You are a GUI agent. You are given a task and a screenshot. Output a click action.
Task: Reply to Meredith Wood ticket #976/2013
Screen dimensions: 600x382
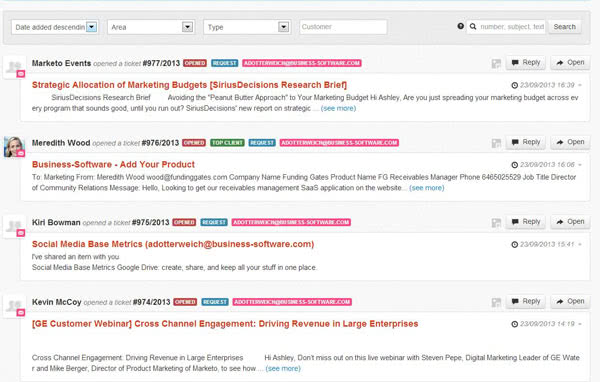tap(526, 142)
